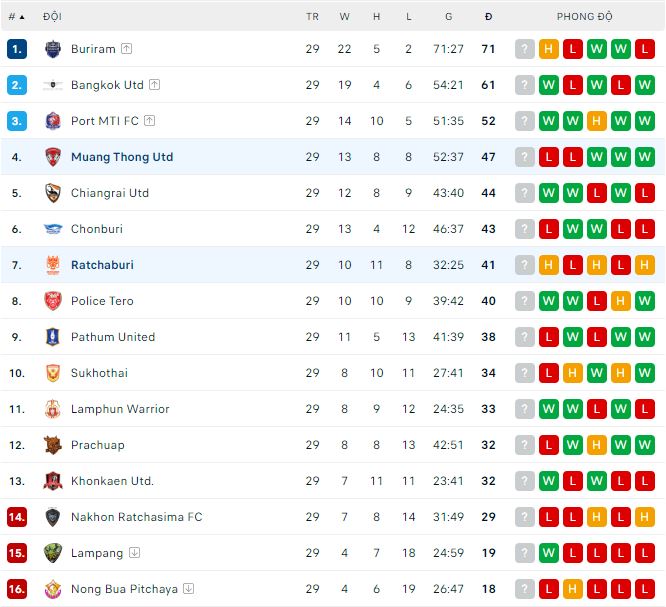Sort standings by the Đ points column

[488, 17]
